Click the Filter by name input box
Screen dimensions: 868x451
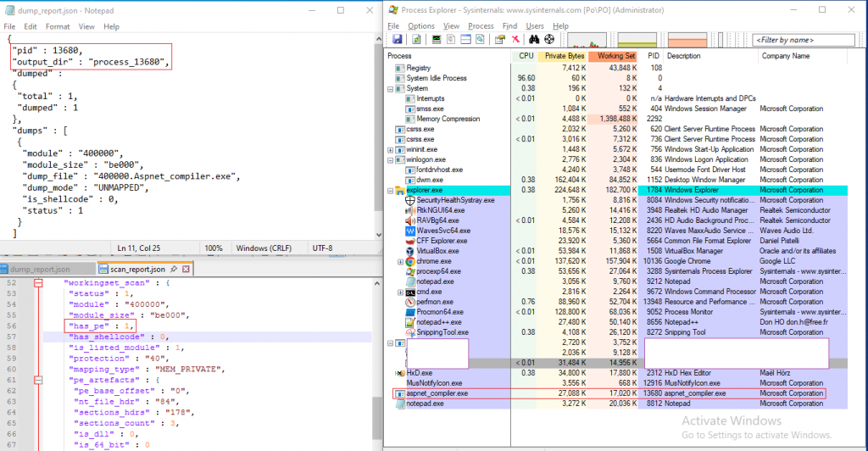click(x=804, y=40)
